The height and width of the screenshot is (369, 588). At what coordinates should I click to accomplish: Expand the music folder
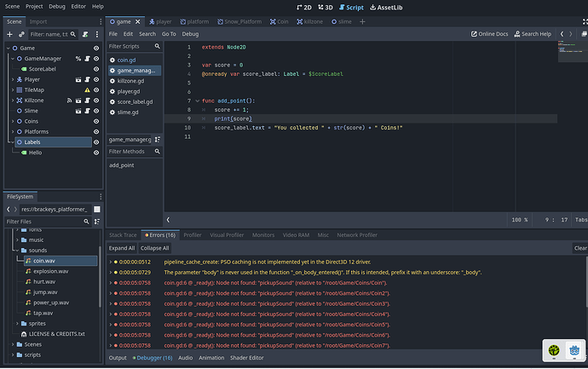click(17, 240)
